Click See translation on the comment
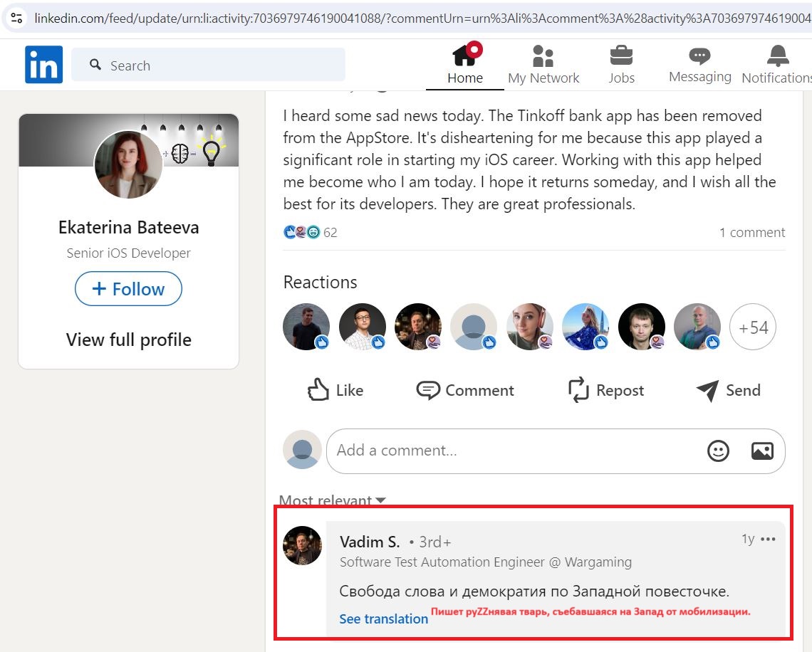 click(384, 619)
